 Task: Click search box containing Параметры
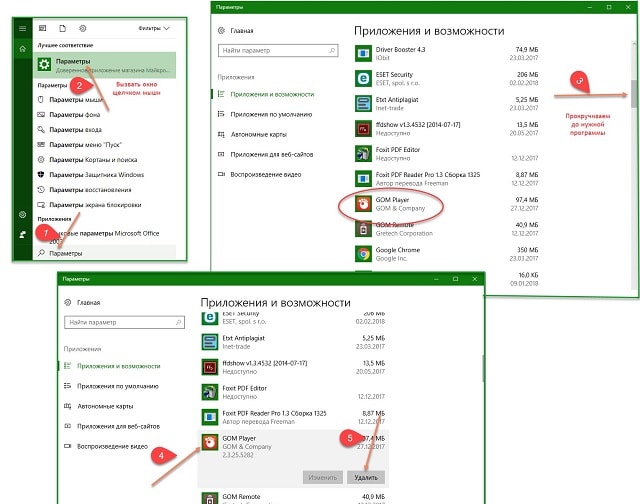pos(105,253)
